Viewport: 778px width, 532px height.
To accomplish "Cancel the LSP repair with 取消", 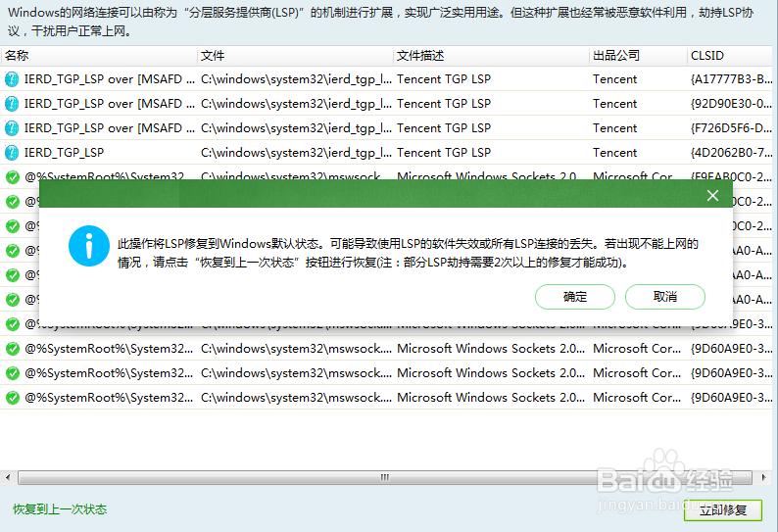I will pyautogui.click(x=665, y=297).
